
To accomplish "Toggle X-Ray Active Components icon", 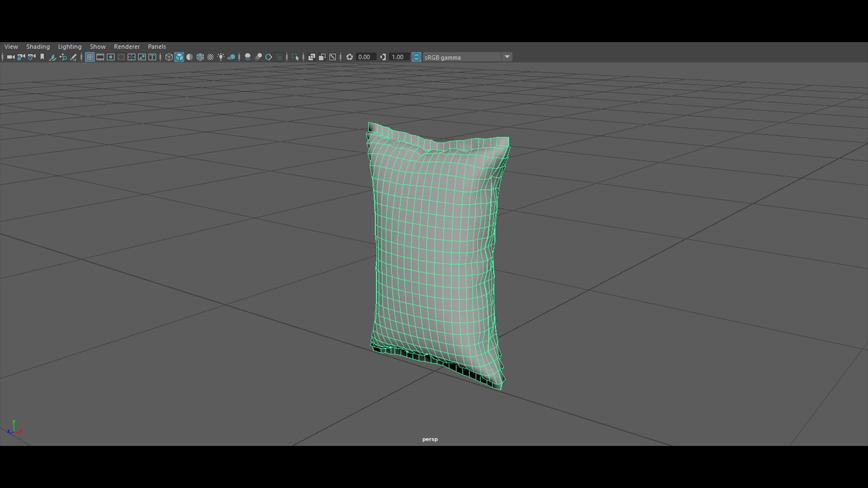I will (x=322, y=57).
